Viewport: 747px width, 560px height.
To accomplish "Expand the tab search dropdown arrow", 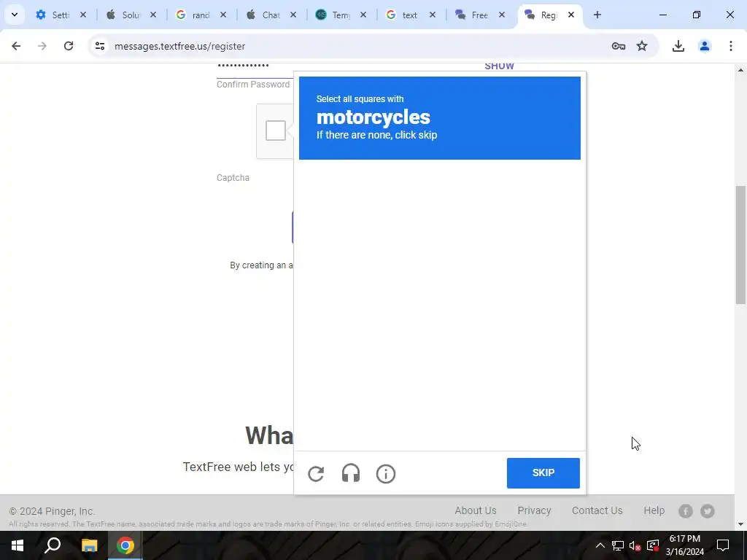I will 15,15.
